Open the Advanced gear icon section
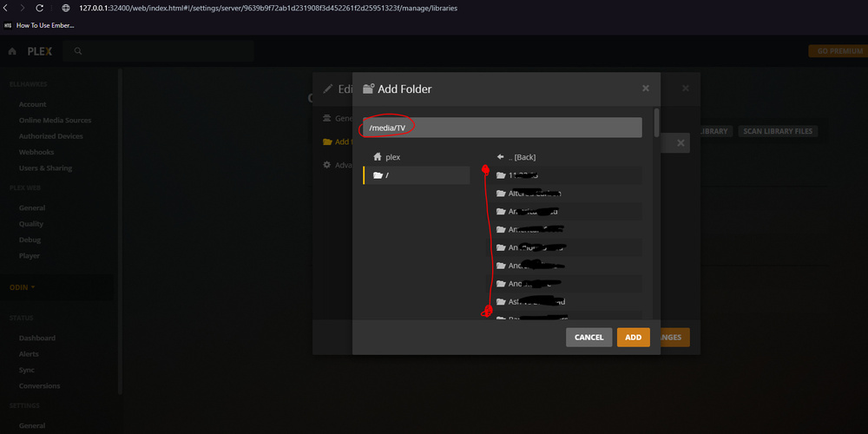Screen dimensions: 868x434 (327, 165)
